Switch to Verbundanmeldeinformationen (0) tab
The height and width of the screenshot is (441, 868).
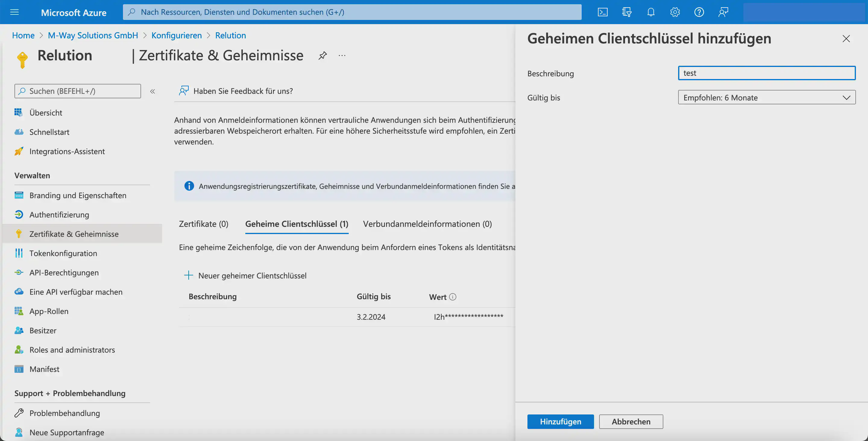(x=427, y=224)
